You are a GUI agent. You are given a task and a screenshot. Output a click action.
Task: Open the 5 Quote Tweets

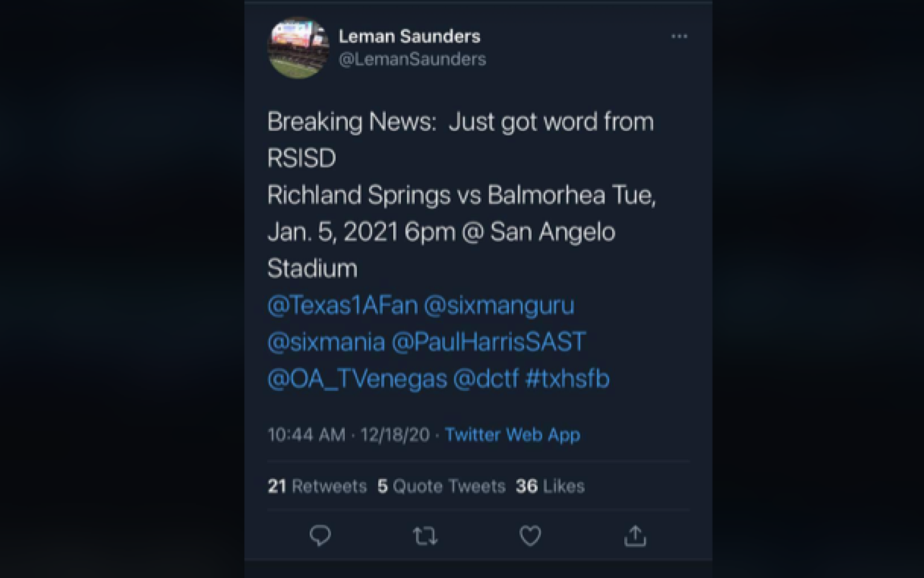click(442, 486)
